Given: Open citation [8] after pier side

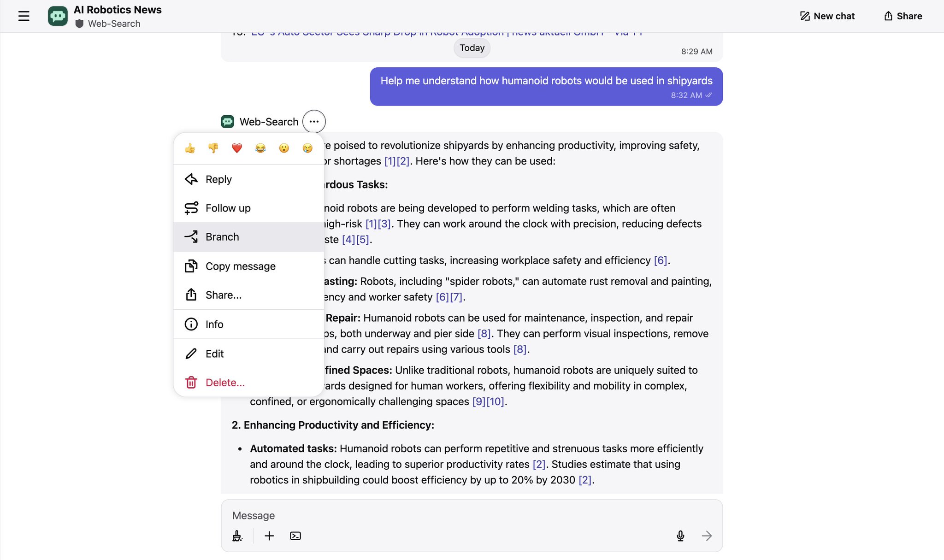Looking at the screenshot, I should click(x=484, y=334).
